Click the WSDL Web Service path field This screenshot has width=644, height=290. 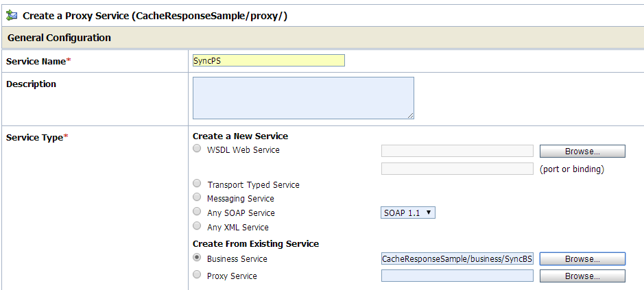(457, 152)
